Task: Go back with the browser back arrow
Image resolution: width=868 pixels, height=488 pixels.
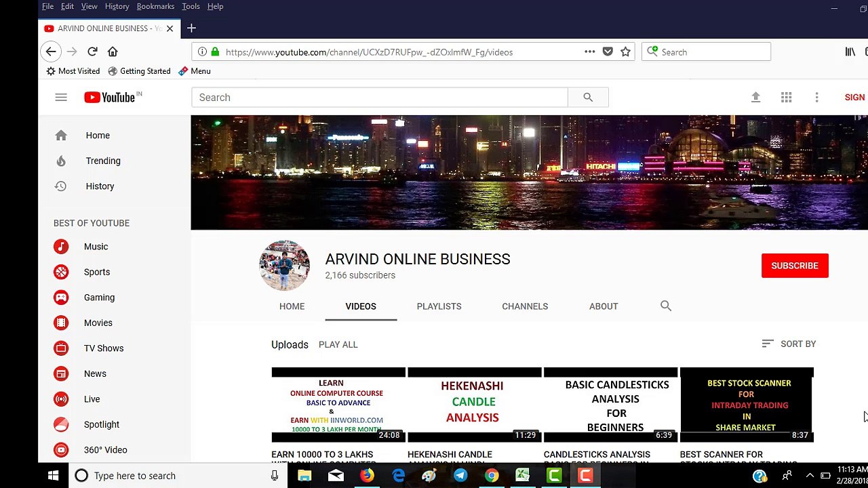Action: click(51, 52)
